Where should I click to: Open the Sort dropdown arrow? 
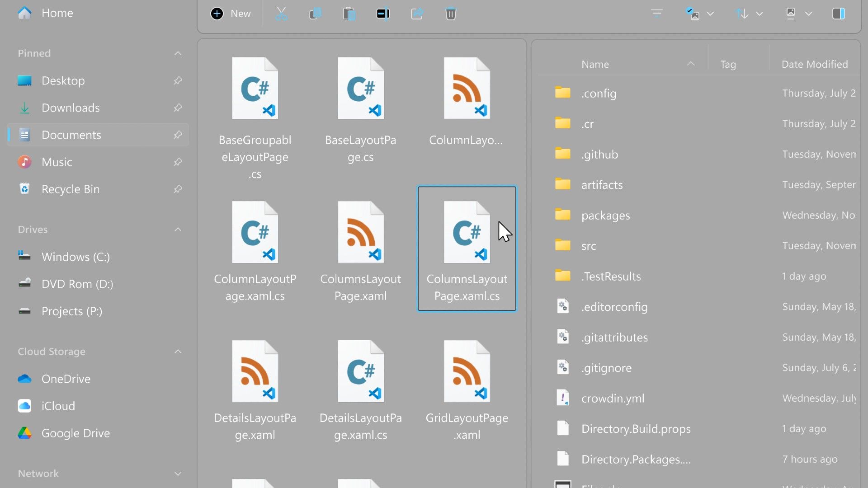(x=759, y=14)
